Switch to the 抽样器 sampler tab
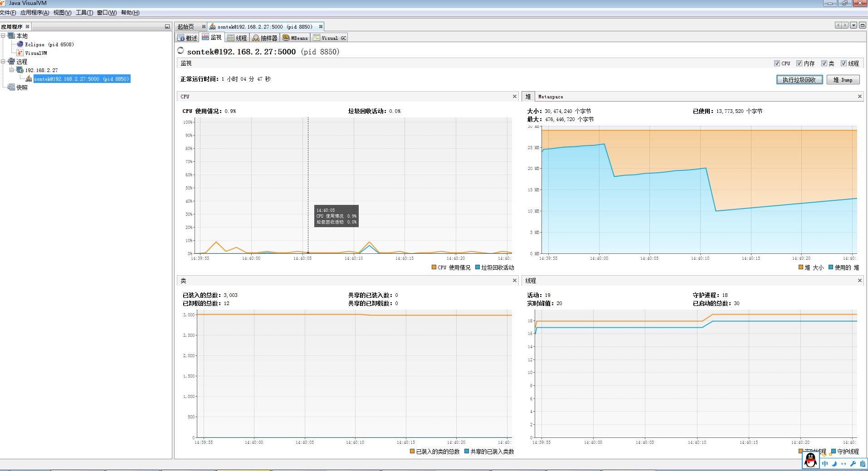The image size is (868, 471). pos(265,38)
